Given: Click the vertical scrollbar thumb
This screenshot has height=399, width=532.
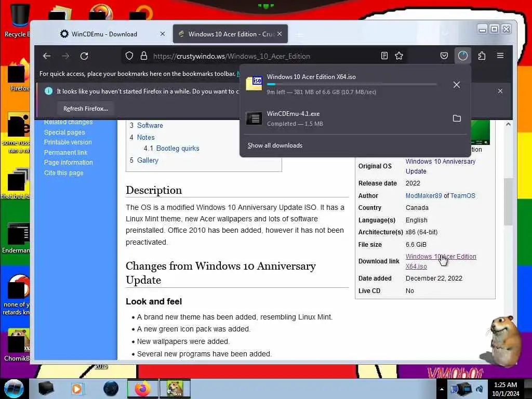Looking at the screenshot, I should (508, 202).
